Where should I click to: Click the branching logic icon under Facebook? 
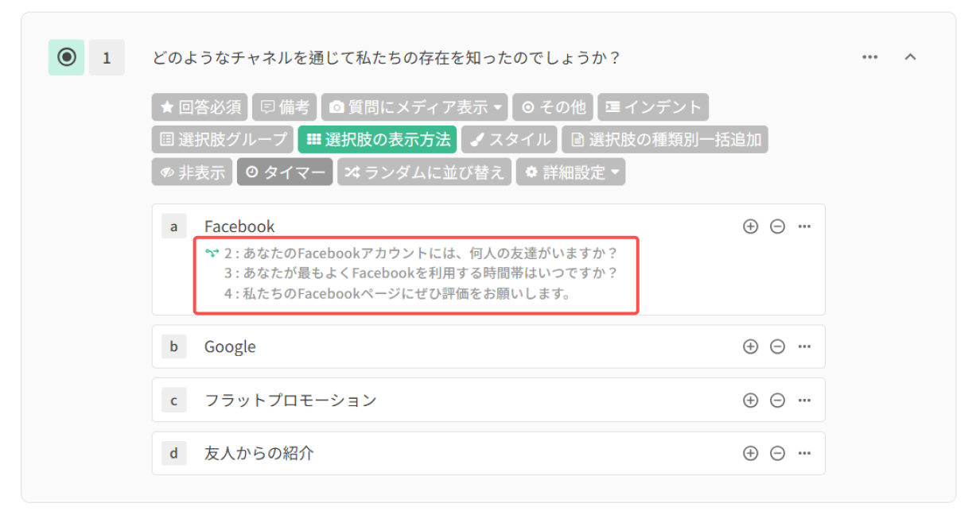pos(211,254)
